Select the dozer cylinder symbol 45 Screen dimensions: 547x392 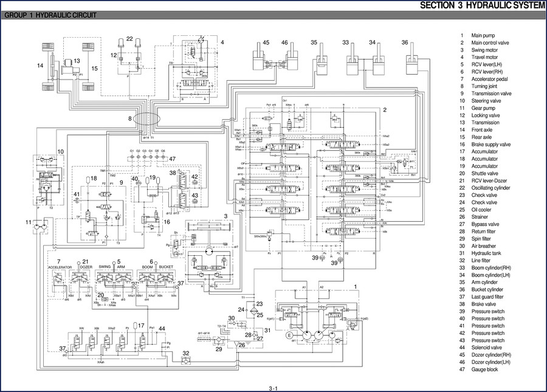coord(258,57)
